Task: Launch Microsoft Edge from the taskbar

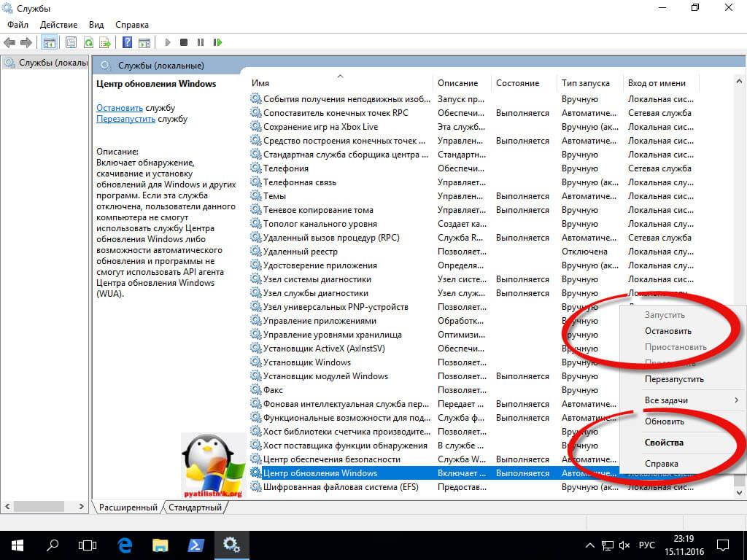Action: click(125, 545)
